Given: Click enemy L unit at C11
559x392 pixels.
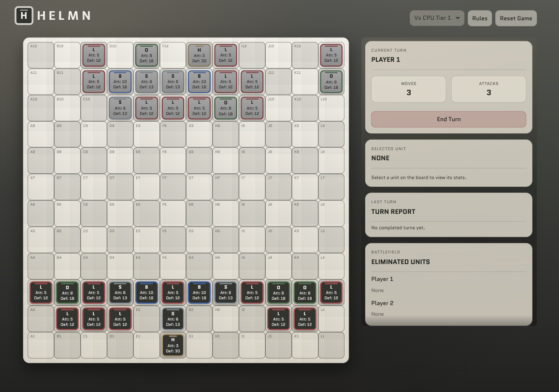Looking at the screenshot, I should pyautogui.click(x=94, y=82).
